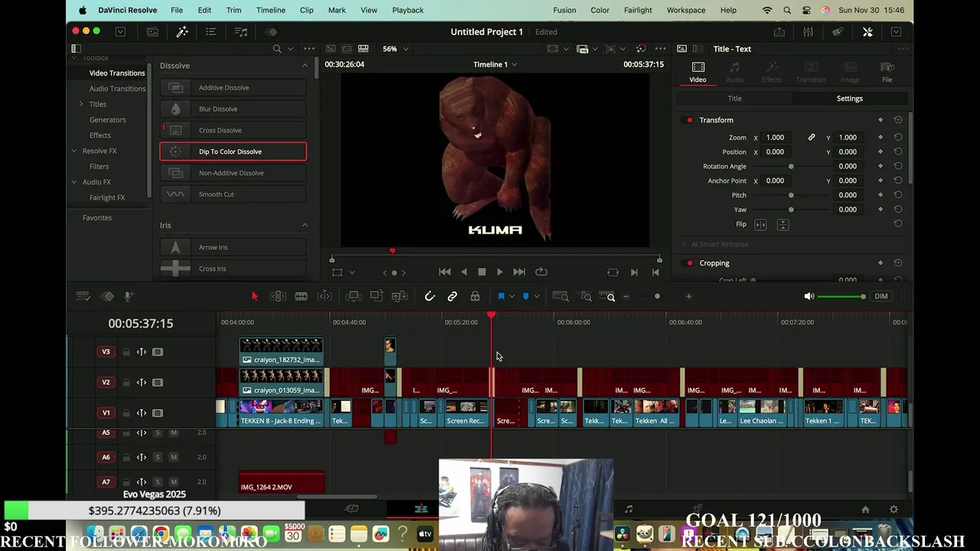Screen dimensions: 980x551
Task: Click the flip vertical icon
Action: [x=782, y=224]
